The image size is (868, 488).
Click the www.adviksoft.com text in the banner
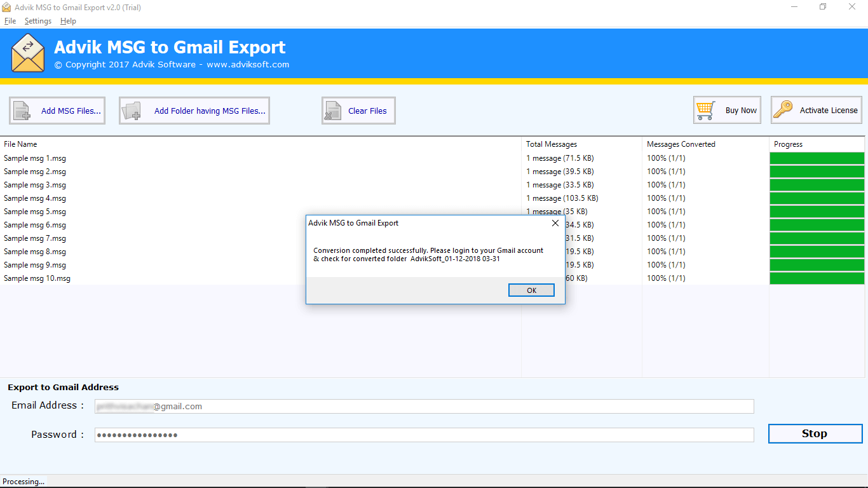[248, 64]
